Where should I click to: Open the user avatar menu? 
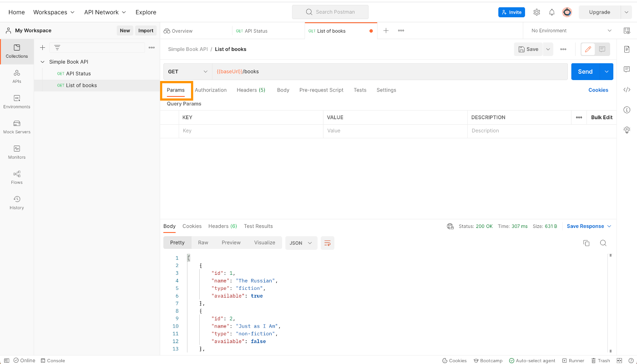coord(567,12)
